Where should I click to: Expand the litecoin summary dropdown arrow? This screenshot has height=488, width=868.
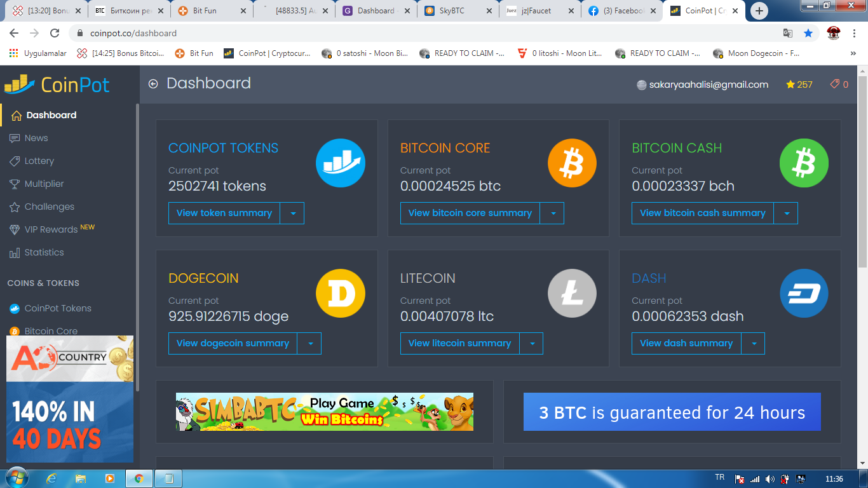click(531, 344)
